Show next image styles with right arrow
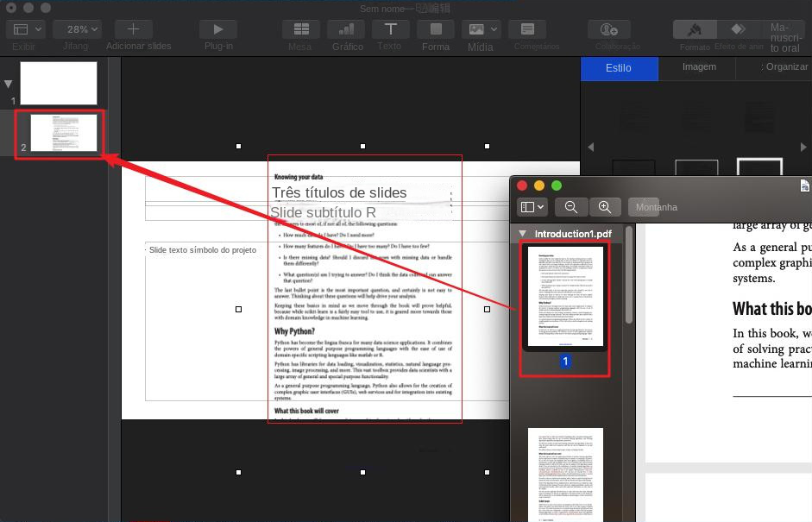The image size is (812, 522). 803,147
